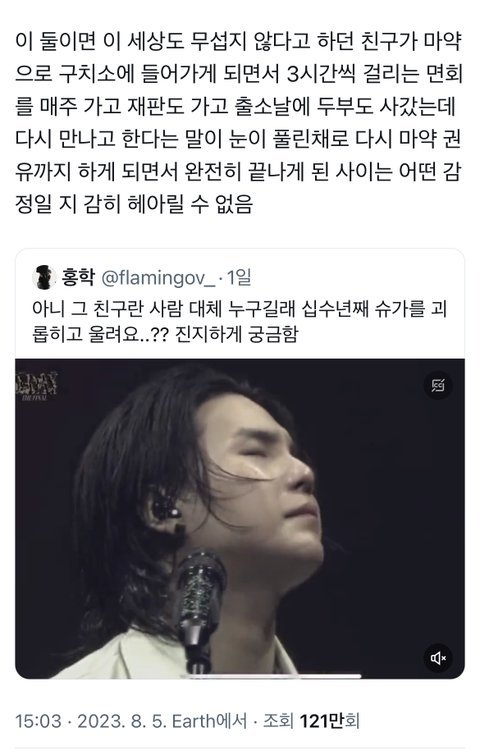Play the video thumbnail of the singer

tap(240, 519)
